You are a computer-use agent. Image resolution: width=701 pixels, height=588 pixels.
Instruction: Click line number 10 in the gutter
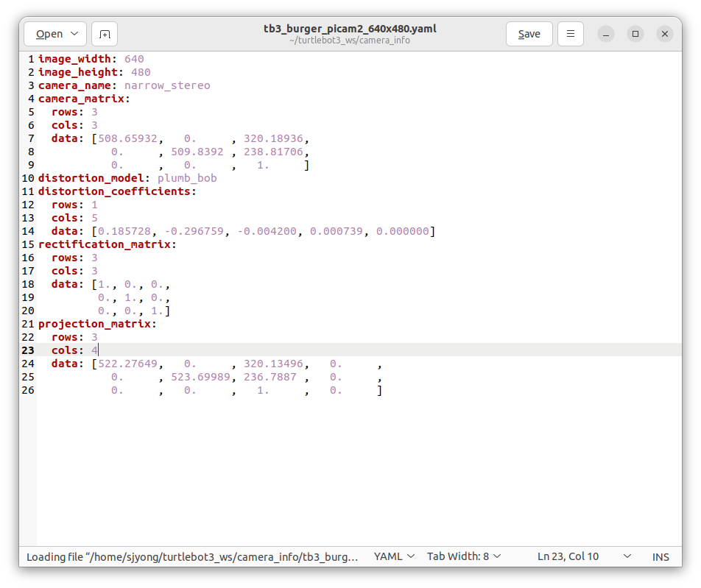pyautogui.click(x=28, y=178)
